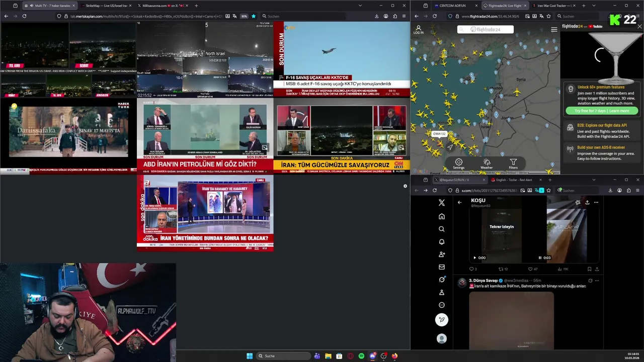
Task: Open stream F-16 SAVAŞ UÇAKLARI KKTC'DE
Action: pyautogui.click(x=342, y=59)
